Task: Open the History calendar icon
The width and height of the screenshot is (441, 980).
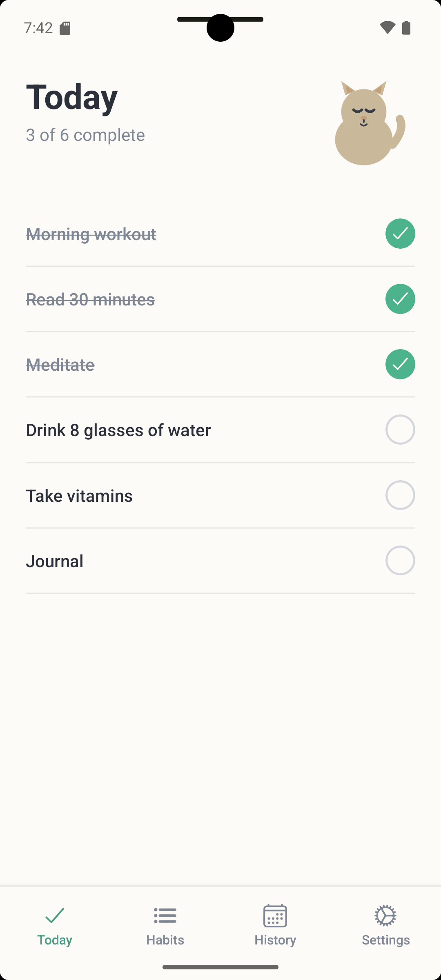Action: [x=275, y=915]
